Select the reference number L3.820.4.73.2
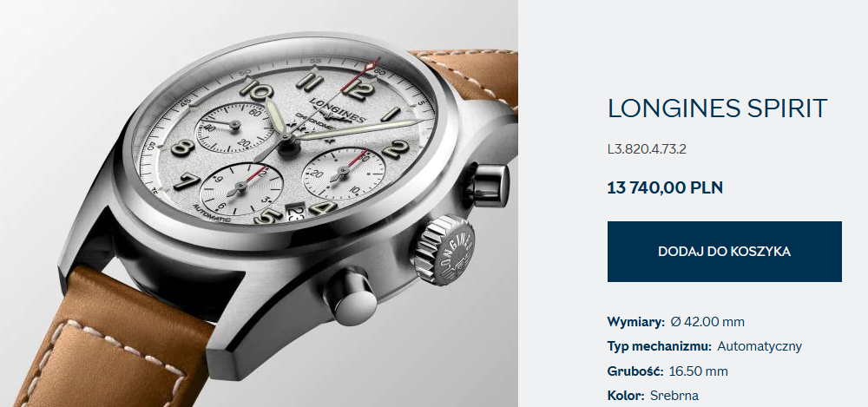The width and height of the screenshot is (868, 407). tap(647, 149)
